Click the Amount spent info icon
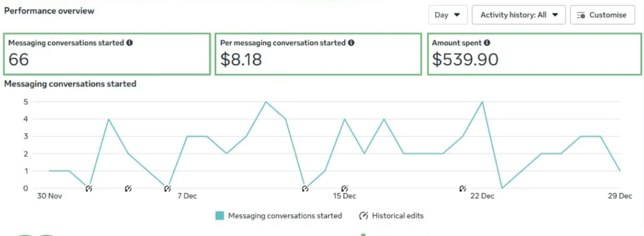 click(487, 43)
